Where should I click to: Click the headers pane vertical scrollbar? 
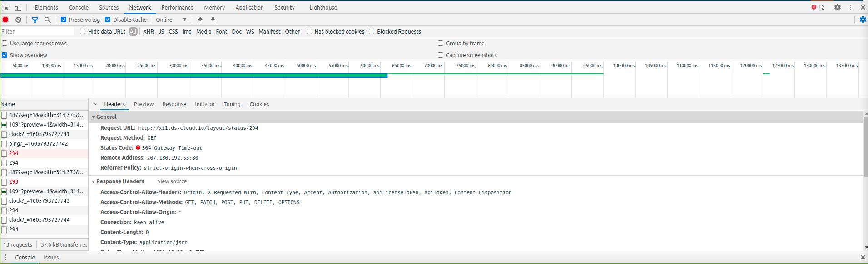click(x=866, y=147)
